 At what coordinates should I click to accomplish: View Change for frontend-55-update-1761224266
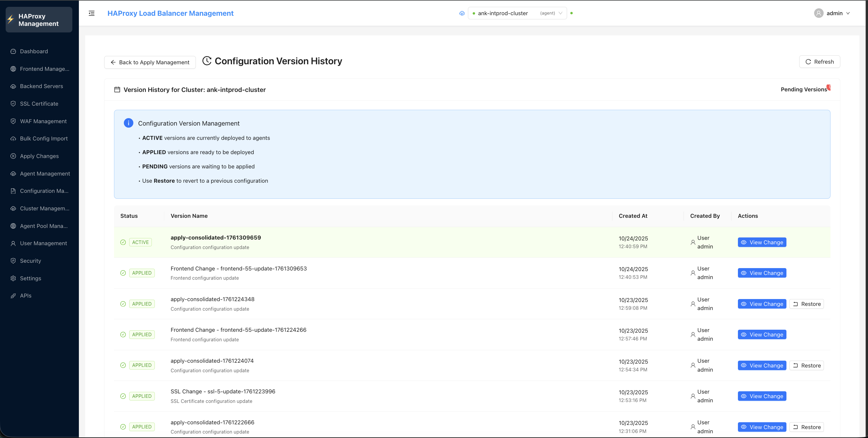(x=762, y=334)
